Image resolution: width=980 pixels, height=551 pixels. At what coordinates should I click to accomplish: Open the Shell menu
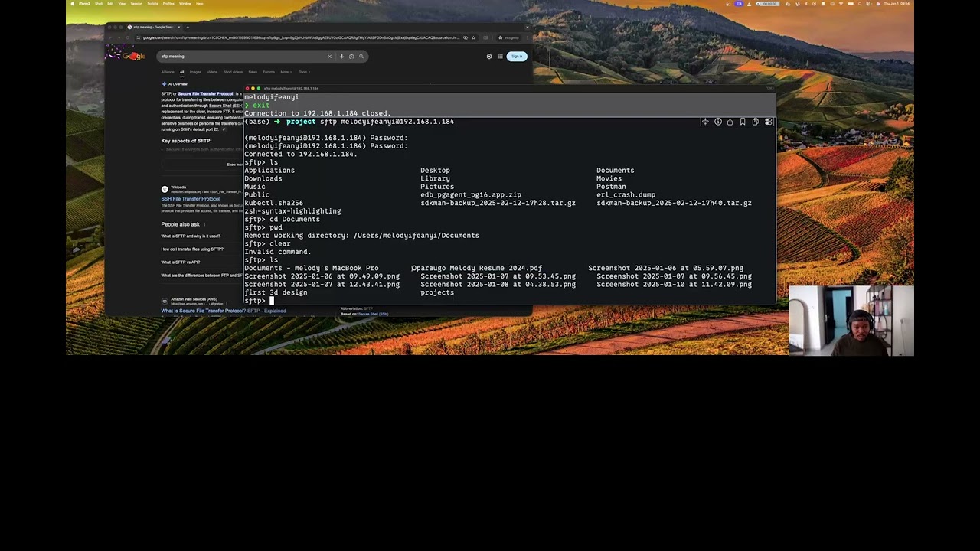tap(99, 4)
